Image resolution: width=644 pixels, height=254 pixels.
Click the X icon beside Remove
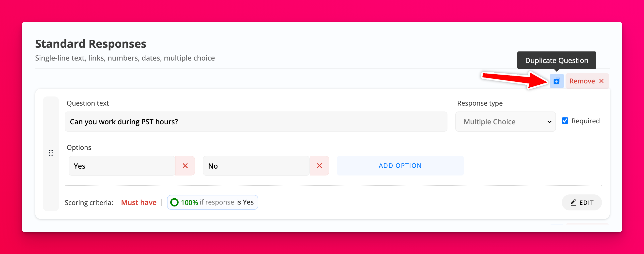[x=601, y=81]
